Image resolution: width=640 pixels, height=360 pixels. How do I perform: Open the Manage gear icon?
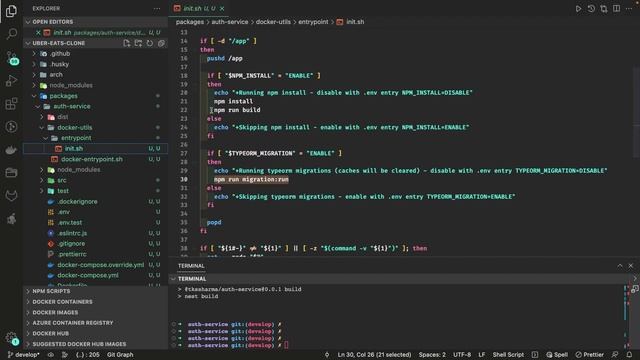(11, 338)
